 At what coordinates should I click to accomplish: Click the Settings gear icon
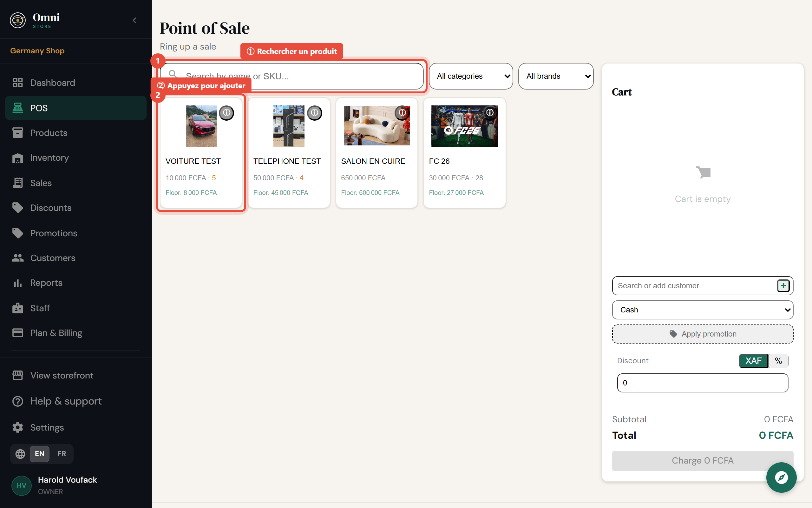17,427
